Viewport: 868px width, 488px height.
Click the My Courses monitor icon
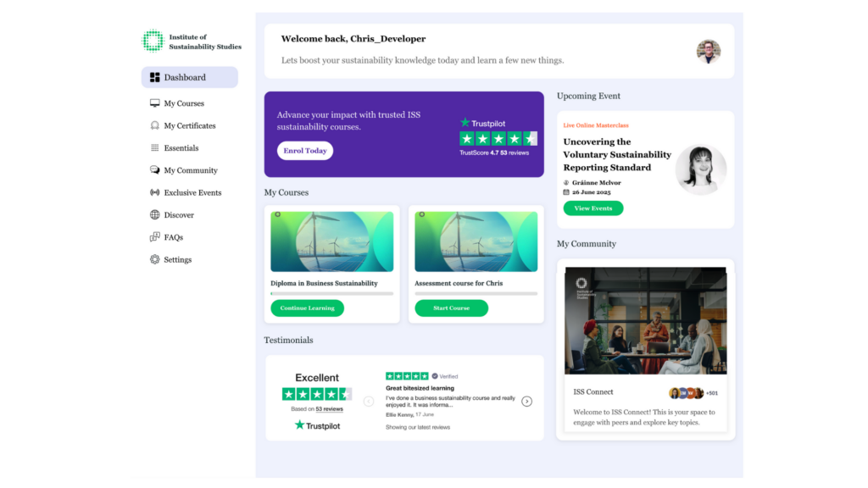pos(154,103)
